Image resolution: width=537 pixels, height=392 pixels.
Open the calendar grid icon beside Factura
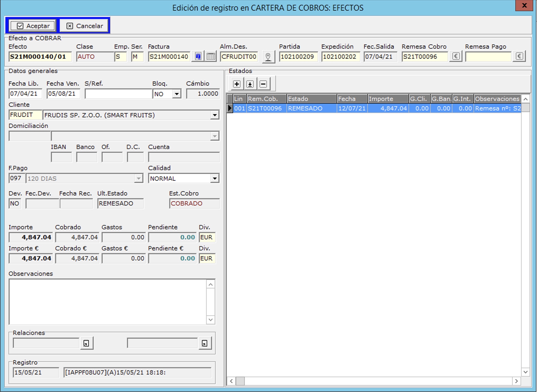point(211,56)
